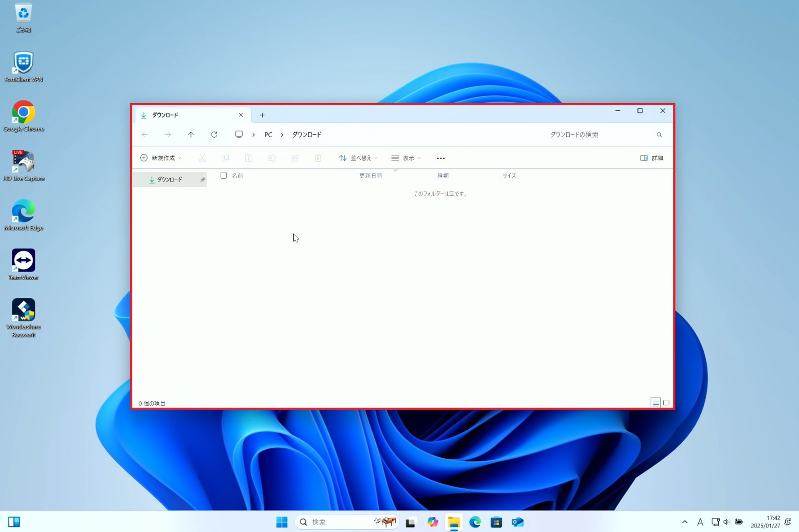Viewport: 799px width, 532px height.
Task: Click the share icon in toolbar
Action: coord(295,158)
